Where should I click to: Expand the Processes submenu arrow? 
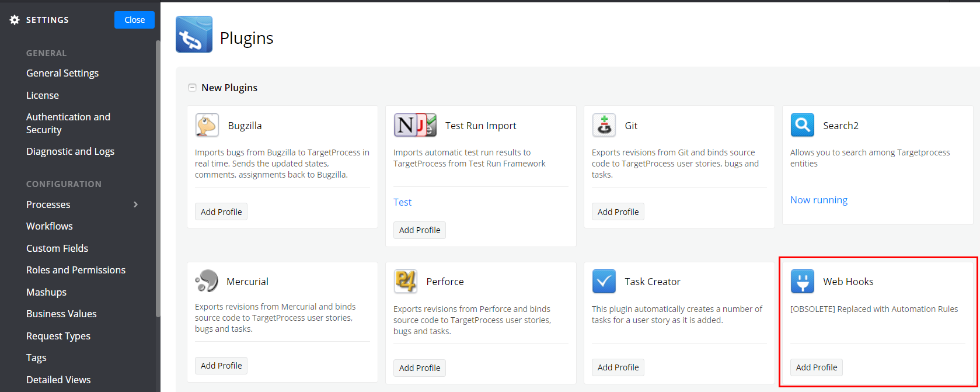(136, 204)
